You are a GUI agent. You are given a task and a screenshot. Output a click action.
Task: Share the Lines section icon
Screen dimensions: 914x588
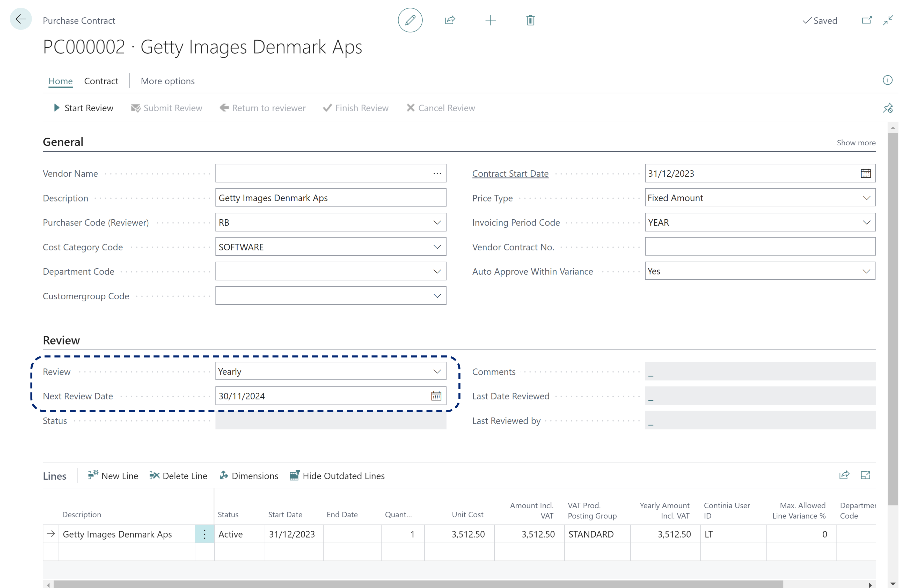tap(844, 475)
